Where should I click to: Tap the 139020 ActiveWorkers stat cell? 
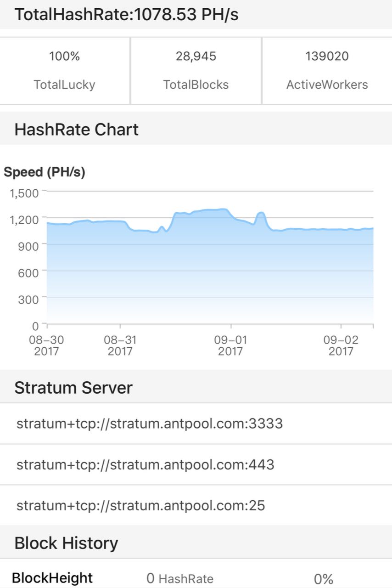click(x=327, y=70)
